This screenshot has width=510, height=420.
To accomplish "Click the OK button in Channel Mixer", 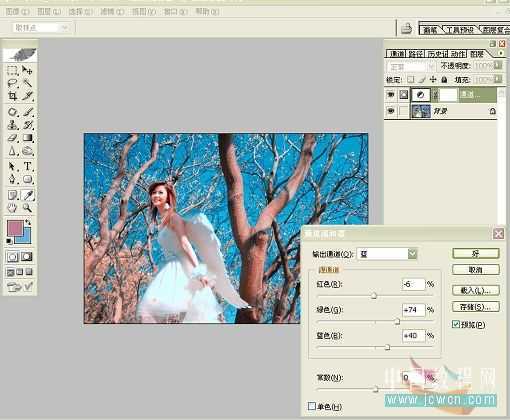I will (475, 253).
